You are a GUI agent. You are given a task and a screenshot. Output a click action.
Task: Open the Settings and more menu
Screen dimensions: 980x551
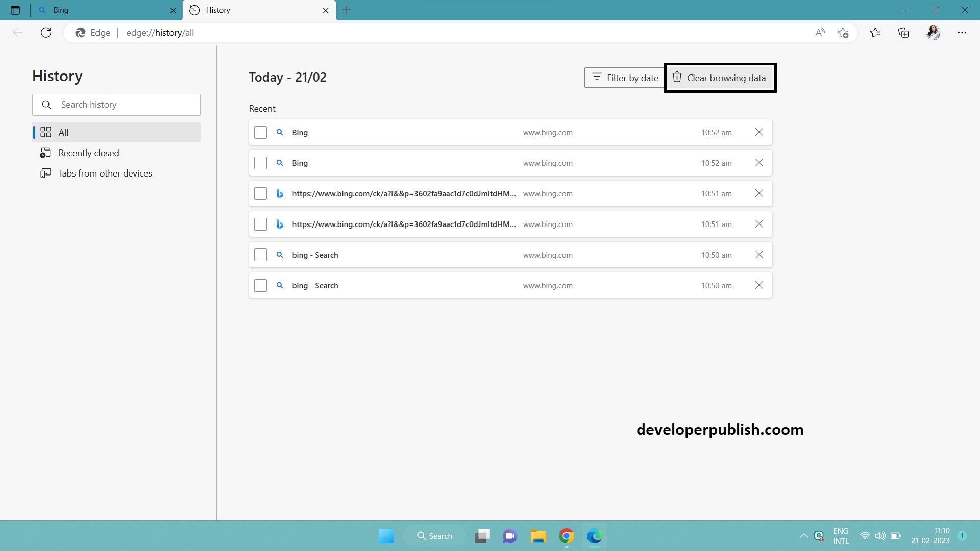coord(963,32)
